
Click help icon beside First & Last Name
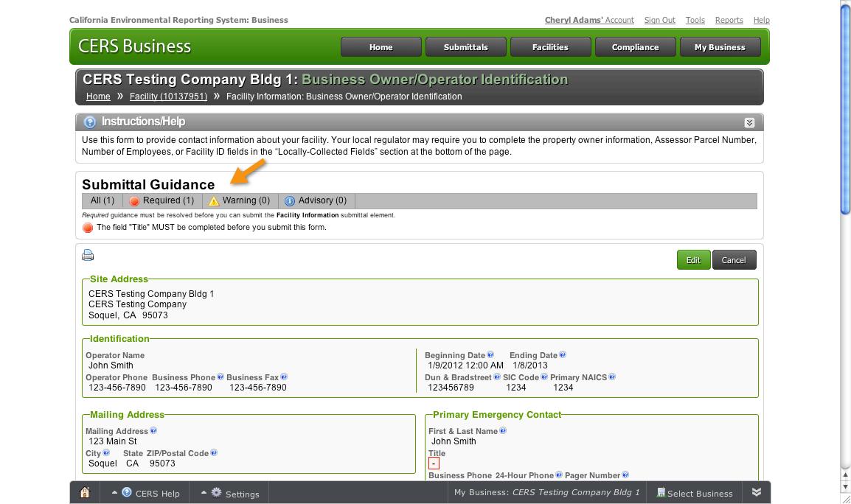click(503, 430)
